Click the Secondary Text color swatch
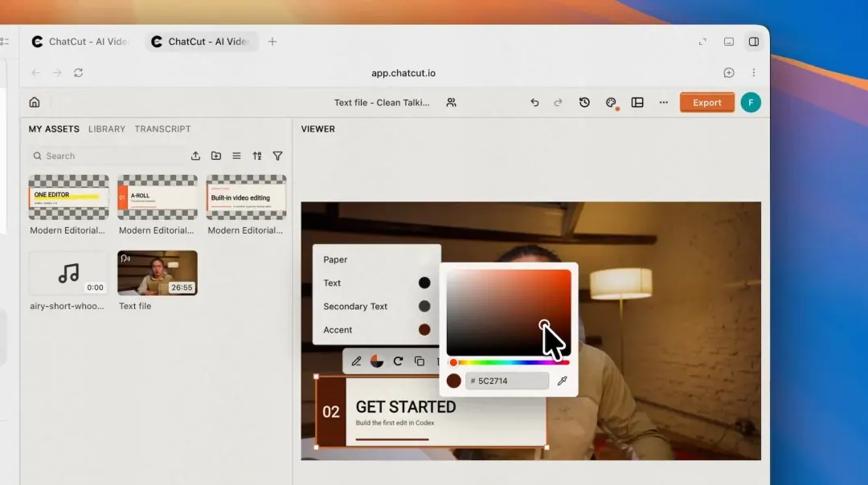The height and width of the screenshot is (485, 868). click(424, 306)
